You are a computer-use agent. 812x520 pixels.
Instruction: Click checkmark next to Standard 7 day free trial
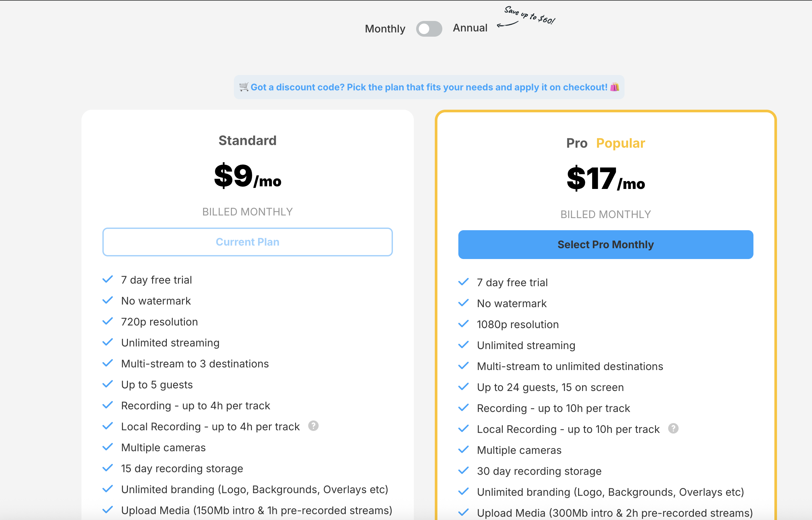point(108,280)
